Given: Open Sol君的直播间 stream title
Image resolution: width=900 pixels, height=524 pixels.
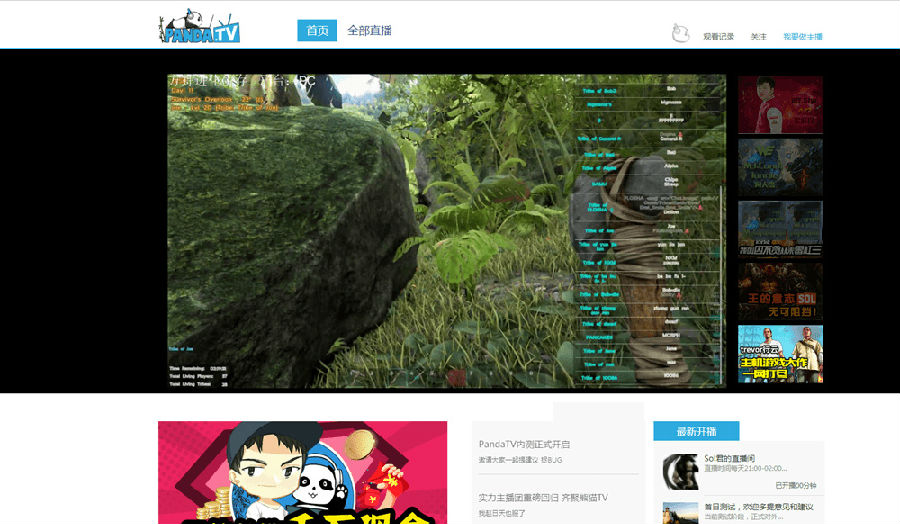Looking at the screenshot, I should click(x=730, y=458).
